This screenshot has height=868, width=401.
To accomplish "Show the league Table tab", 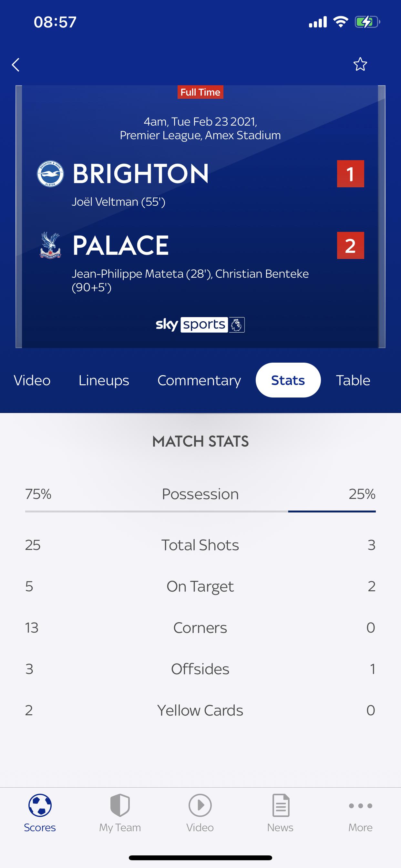I will 353,380.
